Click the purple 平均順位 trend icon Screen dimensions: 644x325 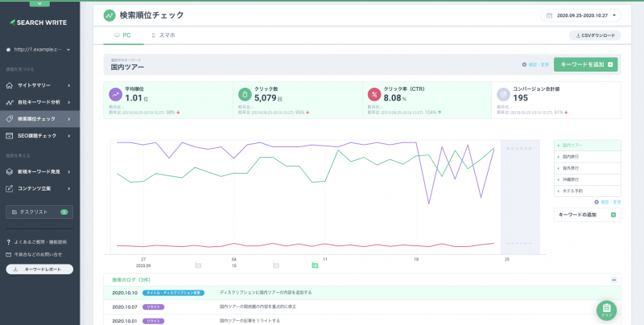115,94
